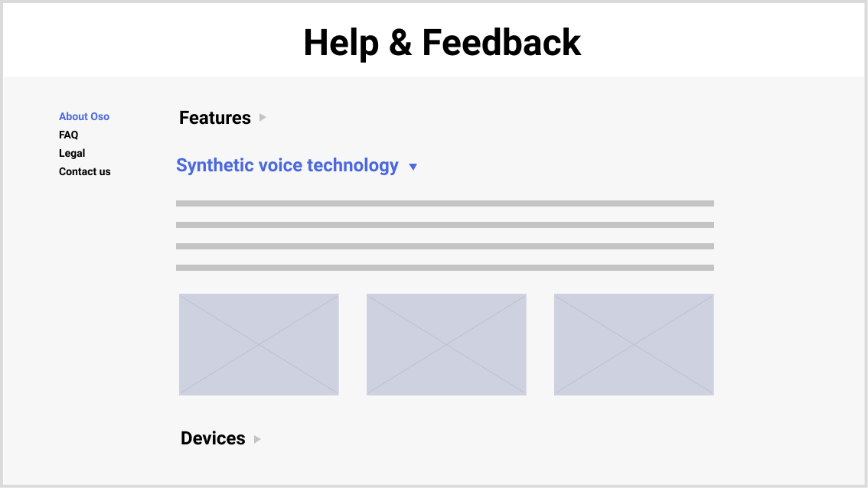Open the middle image placeholder
This screenshot has height=488, width=868.
(x=446, y=344)
